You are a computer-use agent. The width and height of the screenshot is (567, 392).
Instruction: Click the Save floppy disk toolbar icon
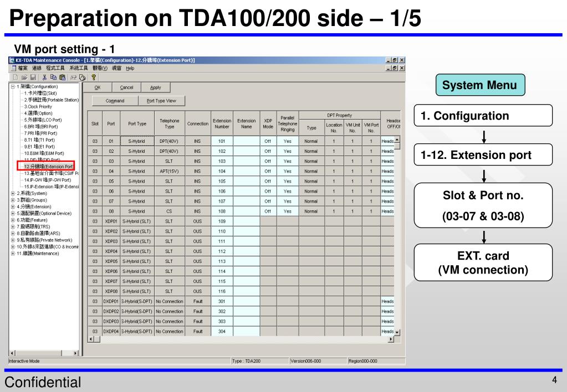tap(33, 77)
